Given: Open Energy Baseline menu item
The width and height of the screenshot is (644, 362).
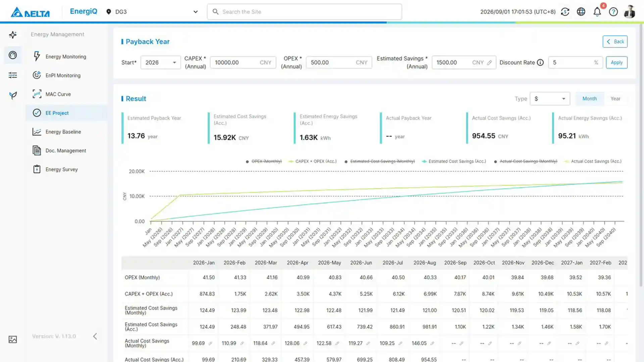Looking at the screenshot, I should pos(66,132).
